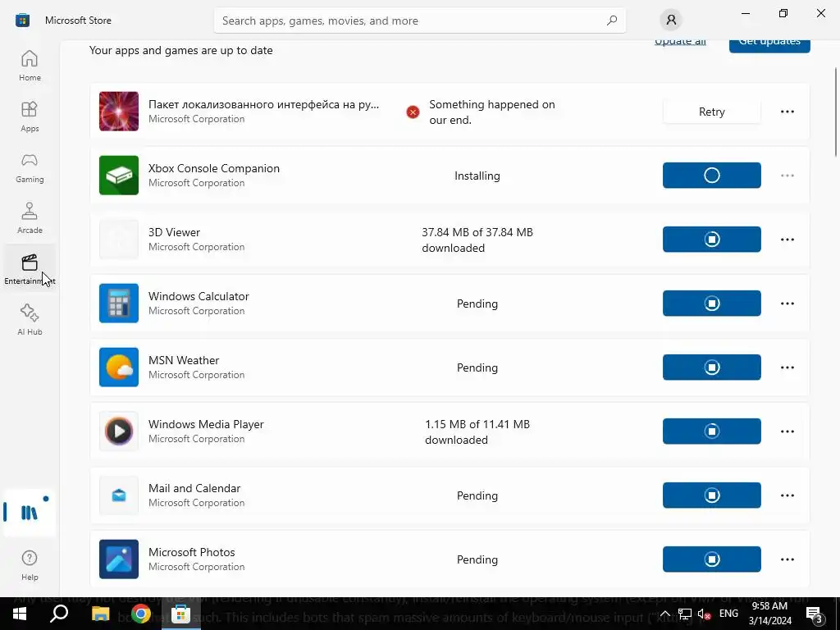The height and width of the screenshot is (630, 840).
Task: Open more options for MSN Weather
Action: 787,367
